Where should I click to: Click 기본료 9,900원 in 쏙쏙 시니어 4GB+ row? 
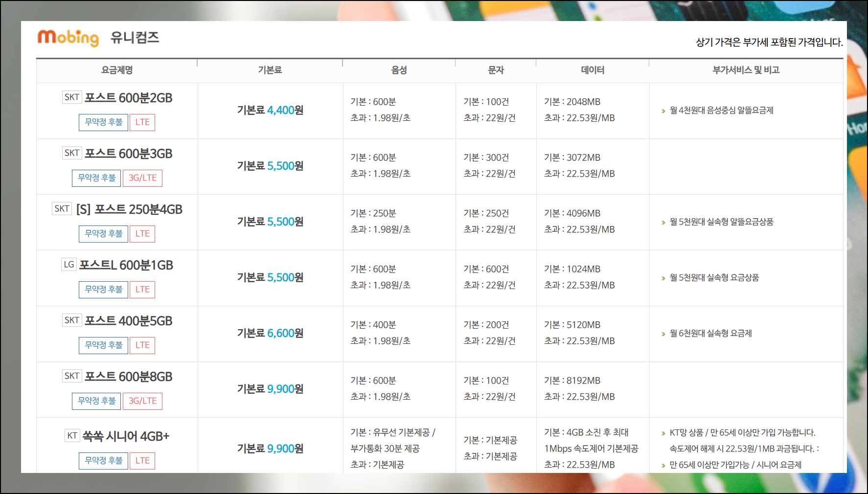tap(270, 449)
